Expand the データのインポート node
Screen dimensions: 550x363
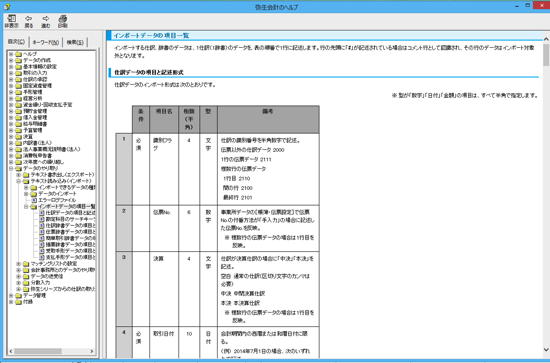(x=26, y=194)
